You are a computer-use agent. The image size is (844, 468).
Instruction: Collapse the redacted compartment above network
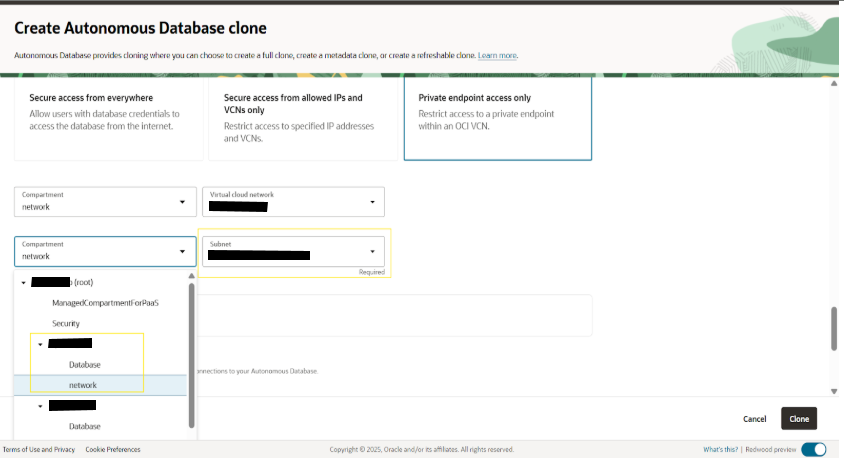[40, 345]
